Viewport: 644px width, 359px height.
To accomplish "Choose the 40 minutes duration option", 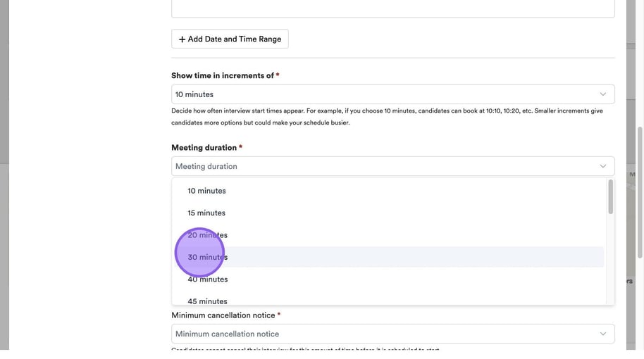I will coord(208,279).
